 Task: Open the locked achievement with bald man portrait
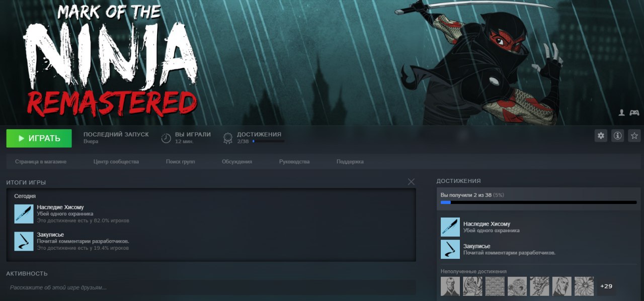pyautogui.click(x=450, y=286)
